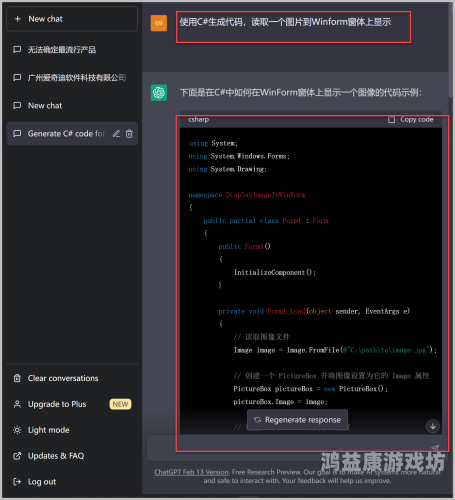Select the Generate C# code conversation

pyautogui.click(x=72, y=134)
